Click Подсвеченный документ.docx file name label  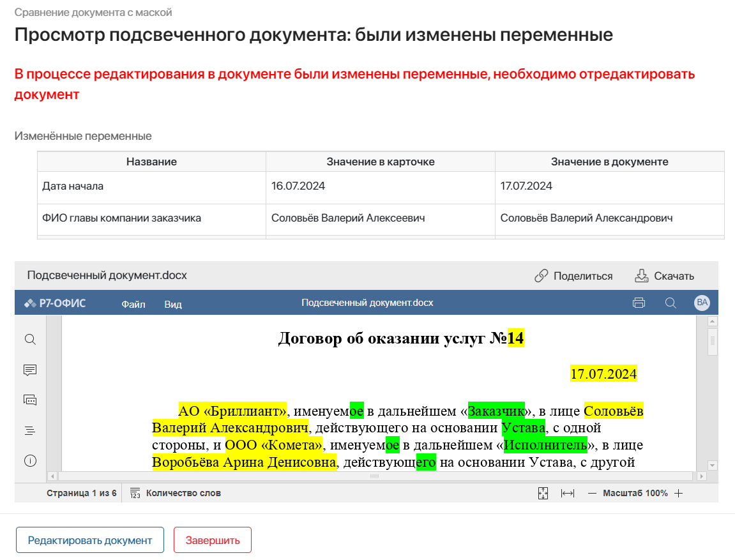click(x=107, y=275)
